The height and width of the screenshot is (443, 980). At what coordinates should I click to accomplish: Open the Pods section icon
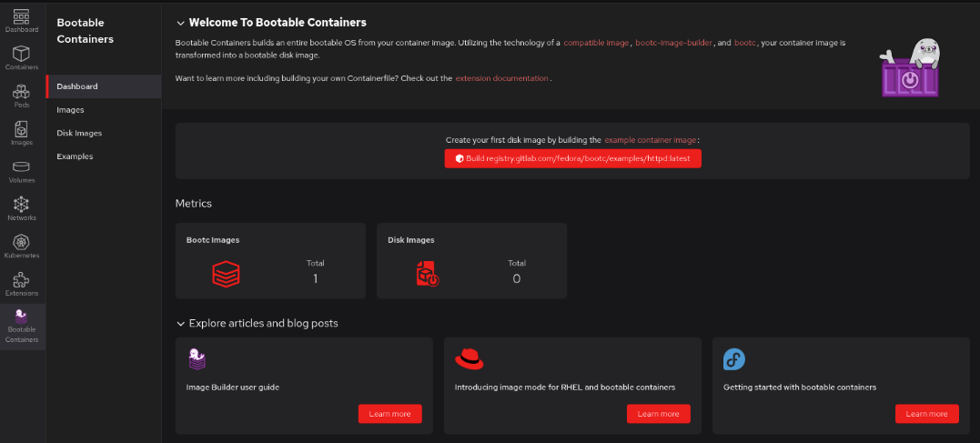tap(21, 92)
